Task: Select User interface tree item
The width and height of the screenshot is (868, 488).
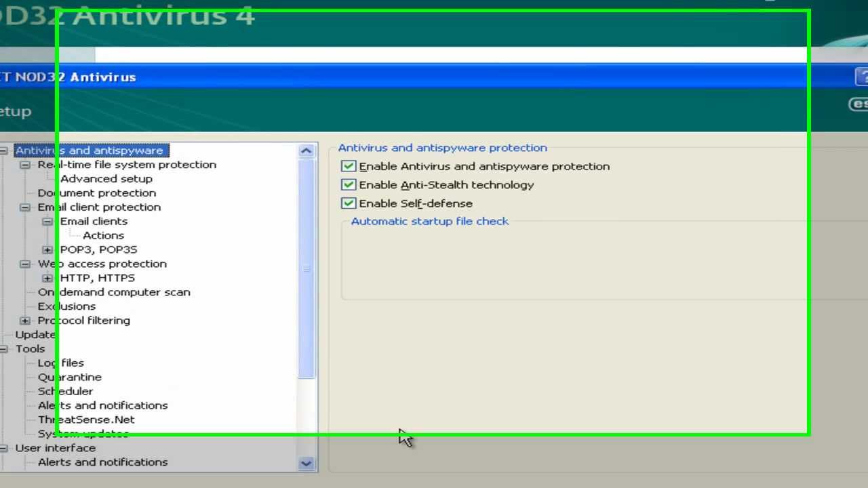Action: point(55,448)
